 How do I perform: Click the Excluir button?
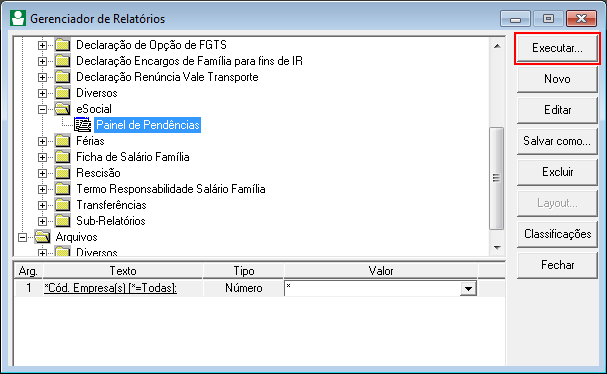(557, 172)
